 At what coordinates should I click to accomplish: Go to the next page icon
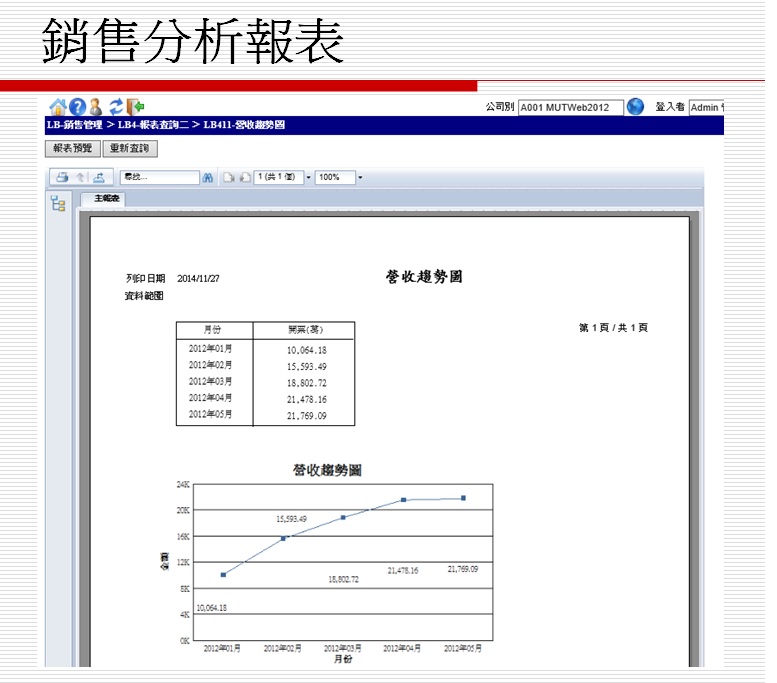pyautogui.click(x=245, y=177)
